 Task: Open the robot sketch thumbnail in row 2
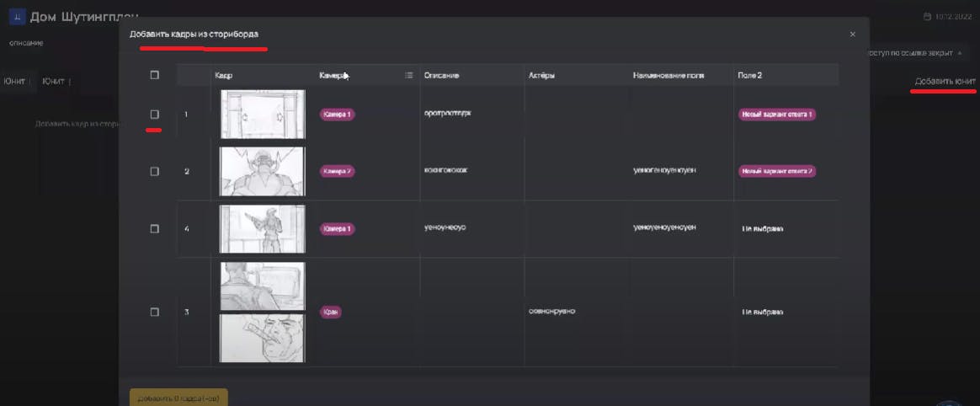click(x=263, y=171)
